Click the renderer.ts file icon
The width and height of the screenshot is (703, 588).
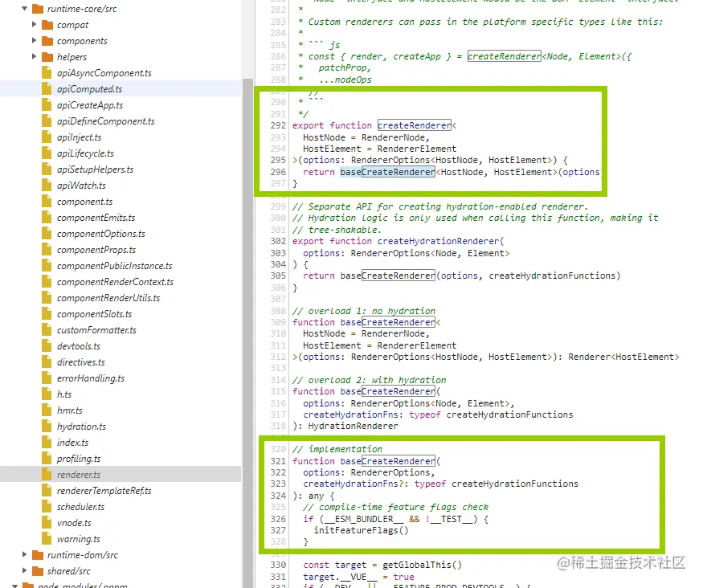(47, 475)
